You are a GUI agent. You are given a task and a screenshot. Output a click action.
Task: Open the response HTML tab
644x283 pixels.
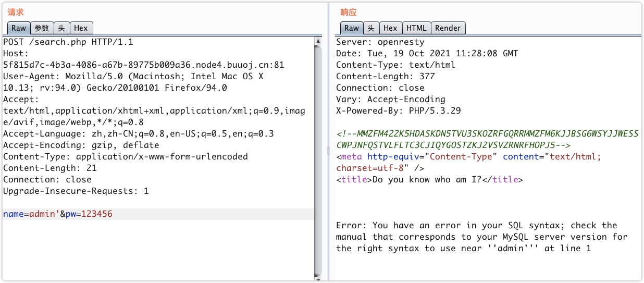click(416, 28)
